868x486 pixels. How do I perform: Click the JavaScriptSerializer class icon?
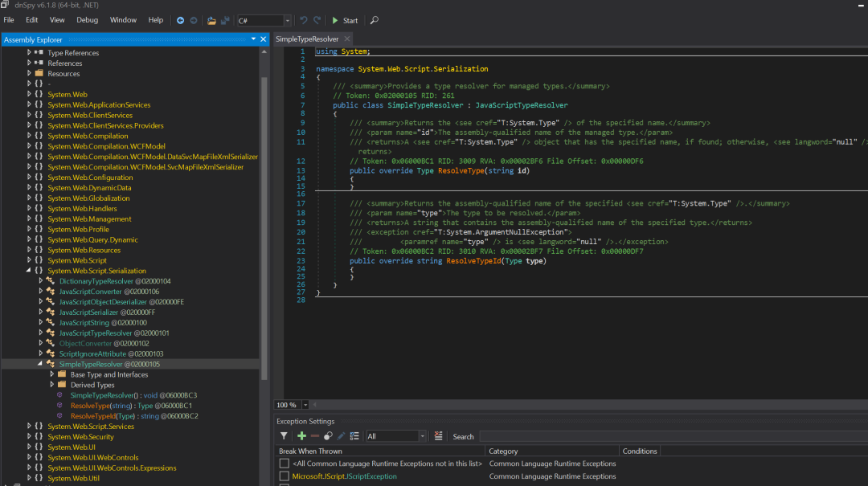(51, 312)
